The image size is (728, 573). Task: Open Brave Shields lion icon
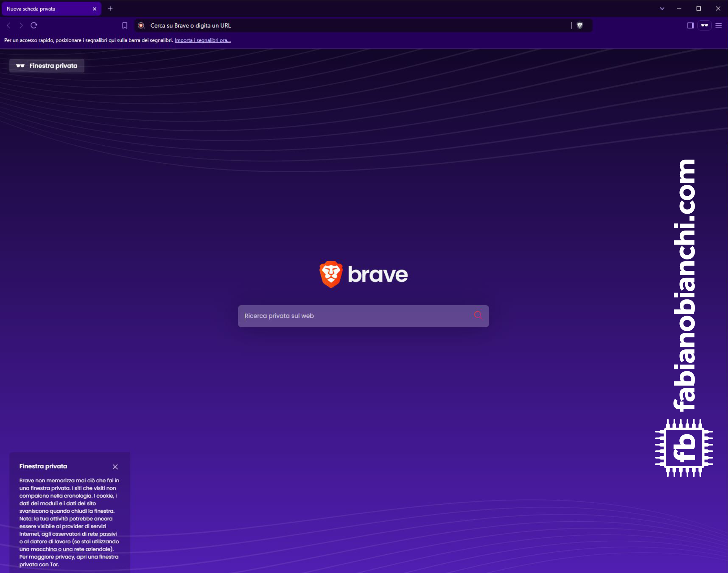(x=580, y=25)
